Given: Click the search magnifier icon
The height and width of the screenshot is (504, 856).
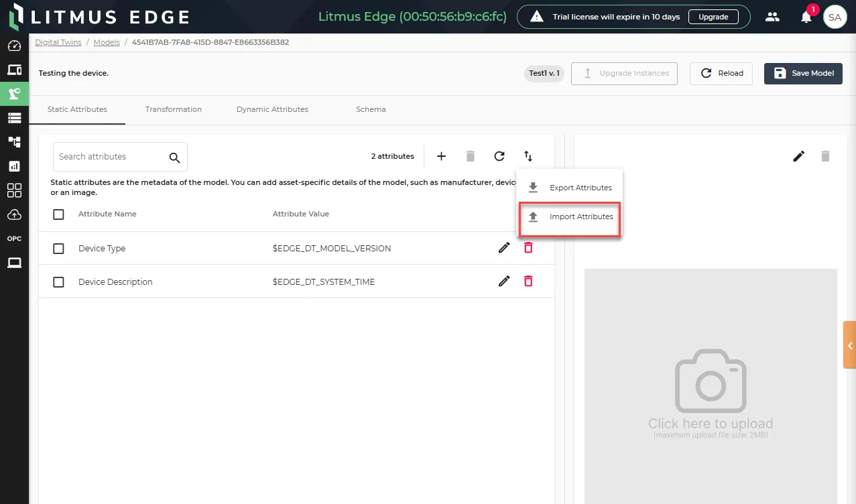Looking at the screenshot, I should point(175,157).
